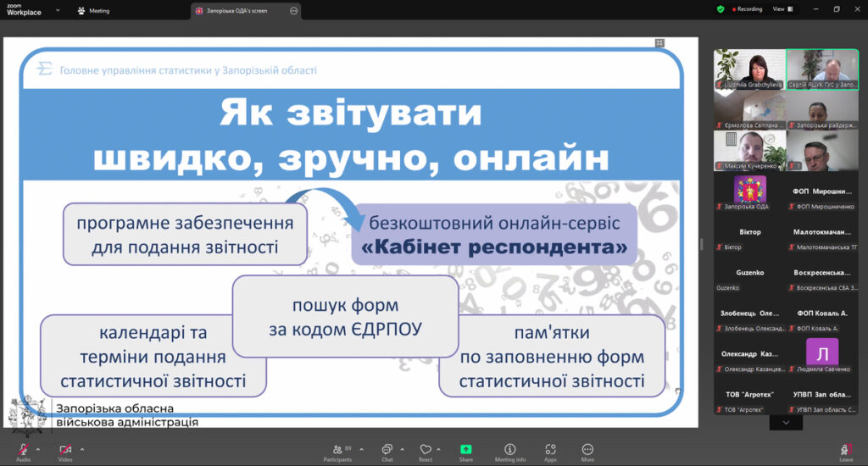The image size is (868, 466).
Task: Click the React heart icon
Action: (426, 449)
